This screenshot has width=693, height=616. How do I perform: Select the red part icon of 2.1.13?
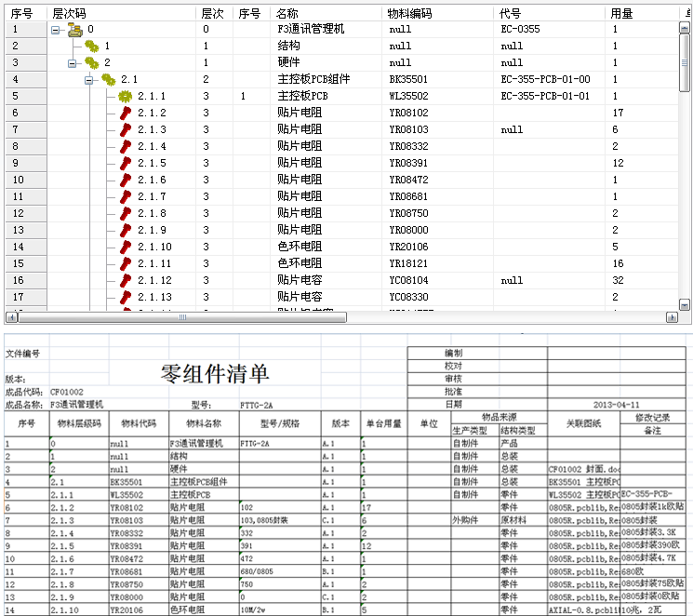point(125,297)
